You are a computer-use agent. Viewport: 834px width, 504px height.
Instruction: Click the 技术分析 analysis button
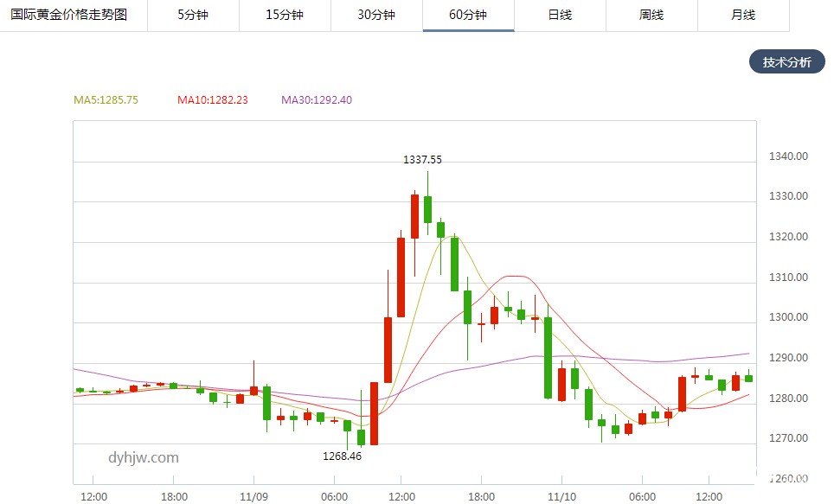point(786,62)
